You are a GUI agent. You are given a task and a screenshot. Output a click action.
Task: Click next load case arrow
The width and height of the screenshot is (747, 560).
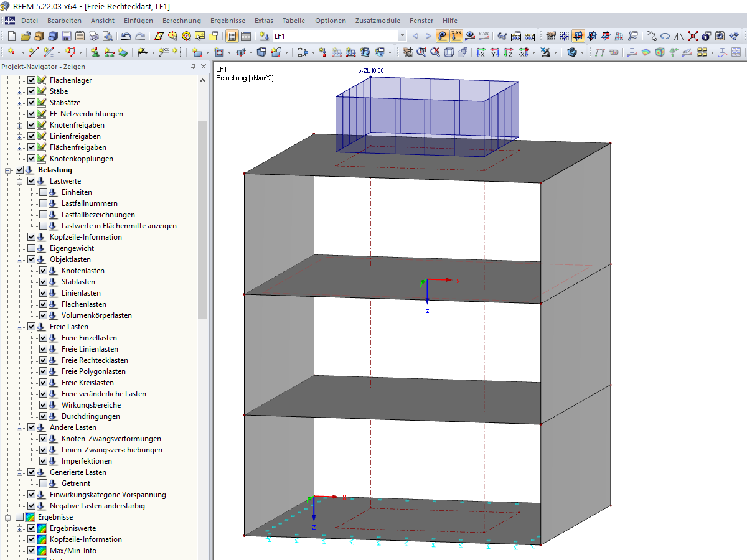point(428,36)
